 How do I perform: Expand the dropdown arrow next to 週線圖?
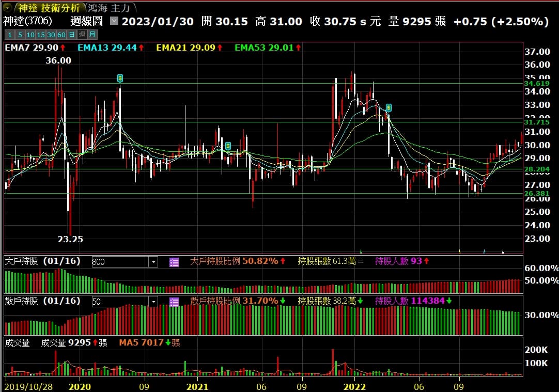click(x=114, y=22)
